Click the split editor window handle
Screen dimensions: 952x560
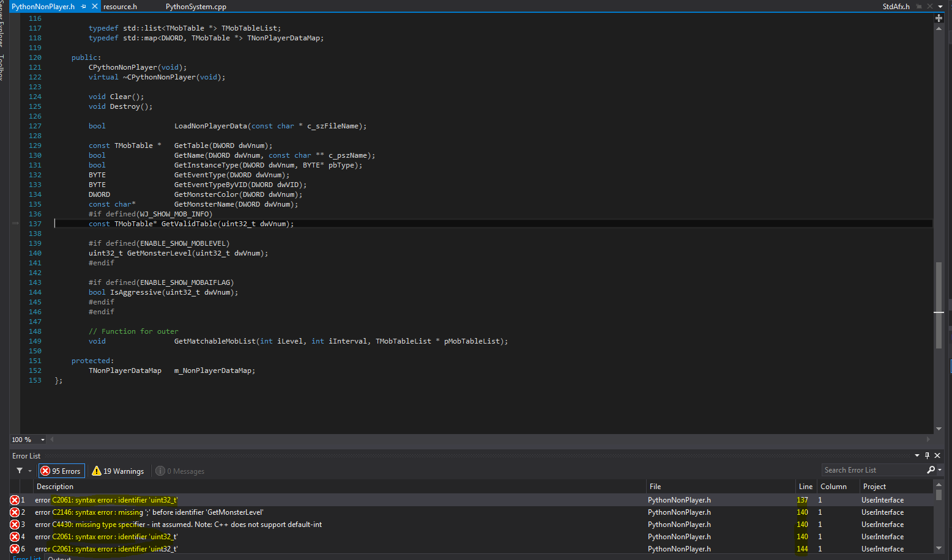939,18
